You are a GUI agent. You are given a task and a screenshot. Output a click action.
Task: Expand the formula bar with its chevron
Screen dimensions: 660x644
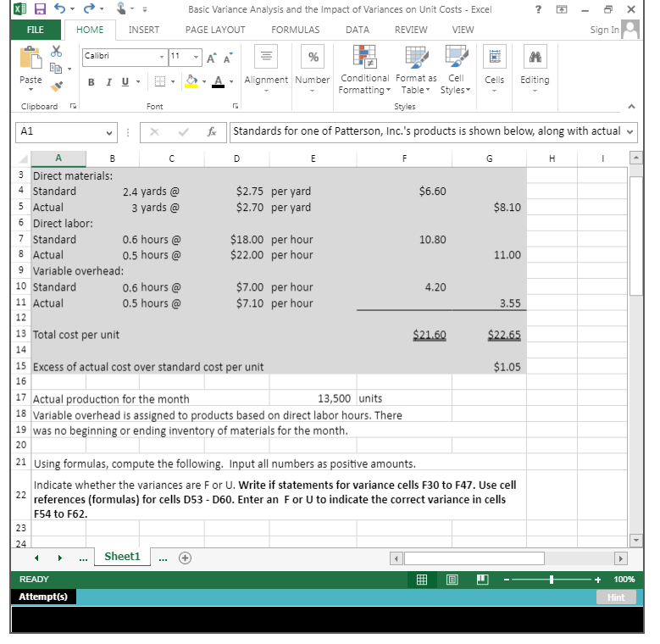click(x=629, y=131)
